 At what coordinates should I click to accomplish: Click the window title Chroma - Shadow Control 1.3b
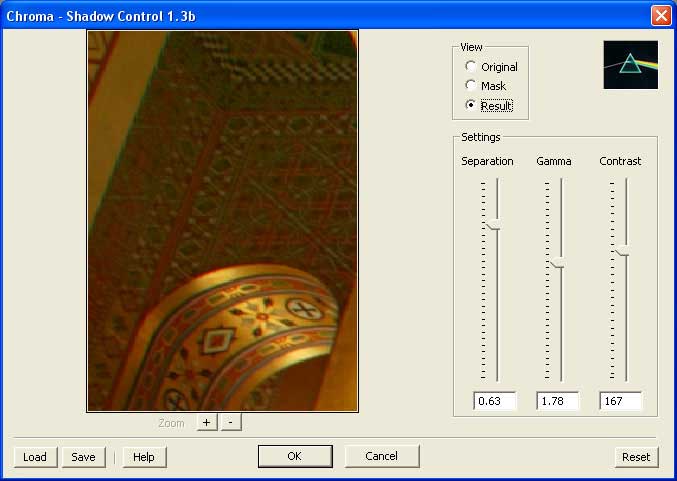(101, 16)
